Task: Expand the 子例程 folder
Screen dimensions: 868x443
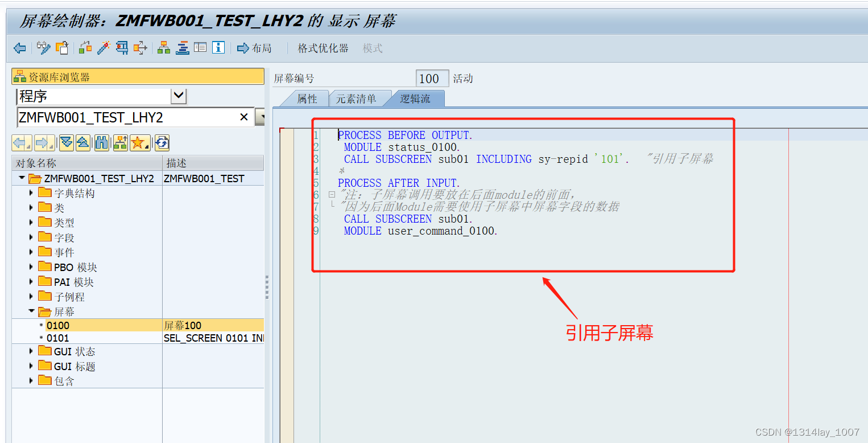Action: click(31, 297)
